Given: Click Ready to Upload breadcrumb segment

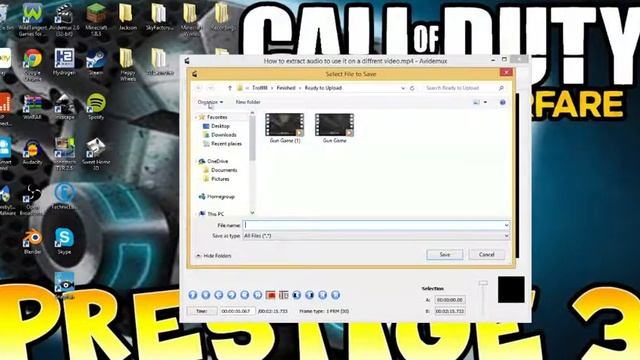Looking at the screenshot, I should 323,88.
